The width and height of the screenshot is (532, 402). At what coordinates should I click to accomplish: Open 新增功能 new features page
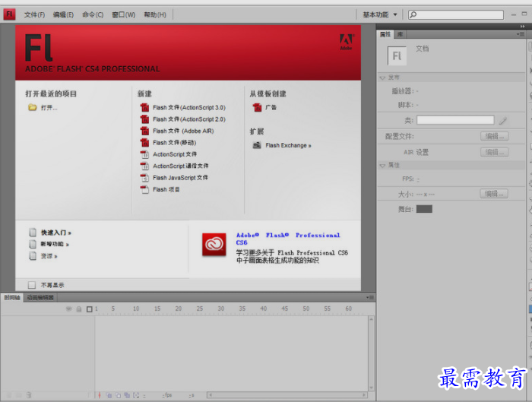pyautogui.click(x=55, y=244)
